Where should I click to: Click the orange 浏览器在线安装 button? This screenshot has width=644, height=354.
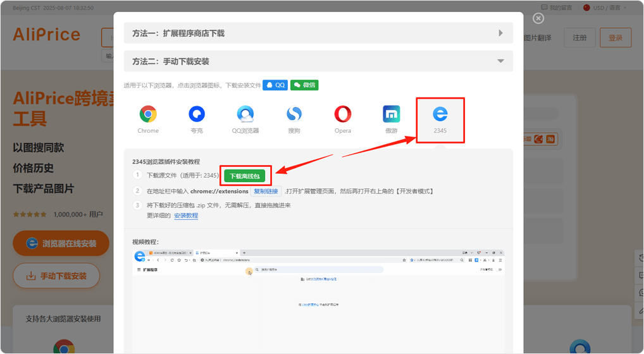[61, 243]
